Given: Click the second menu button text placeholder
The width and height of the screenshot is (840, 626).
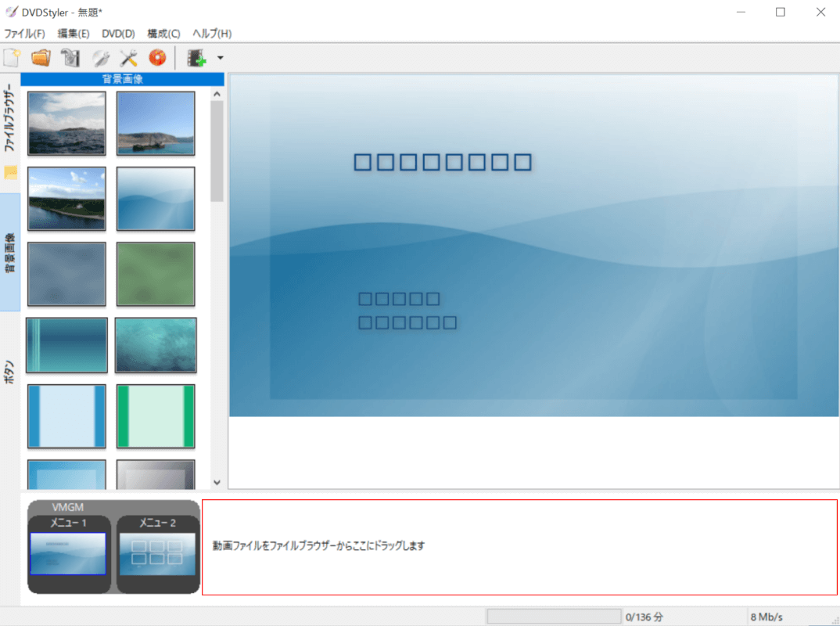Looking at the screenshot, I should pos(407,322).
